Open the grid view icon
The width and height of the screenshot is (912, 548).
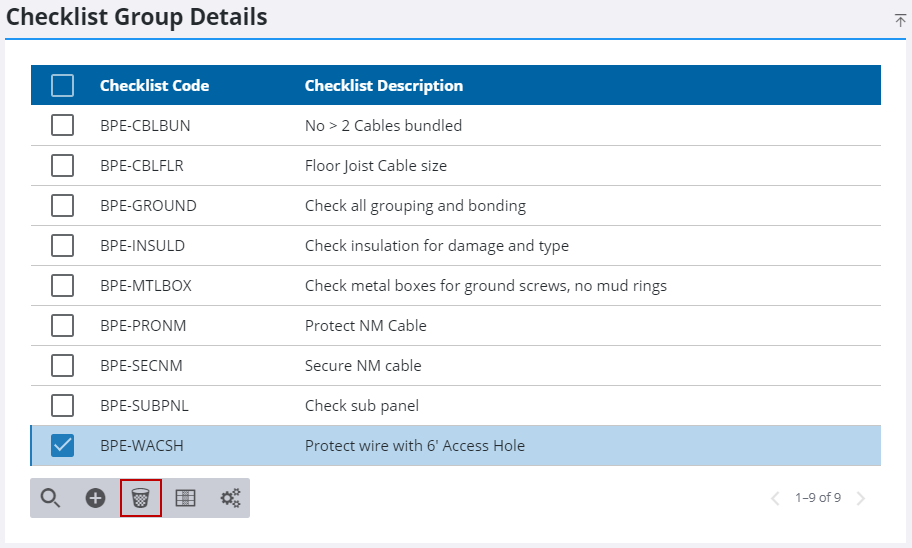click(x=185, y=498)
